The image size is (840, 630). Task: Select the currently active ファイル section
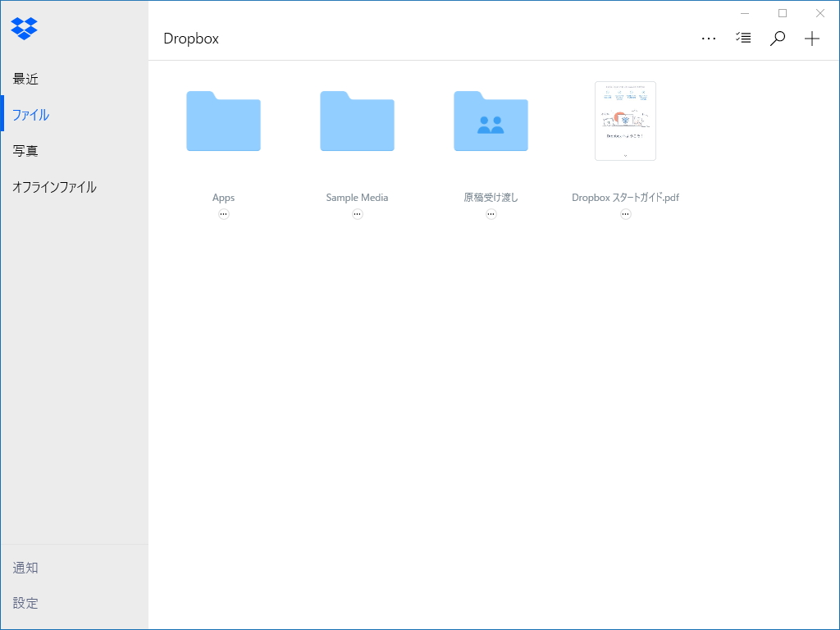pyautogui.click(x=30, y=115)
